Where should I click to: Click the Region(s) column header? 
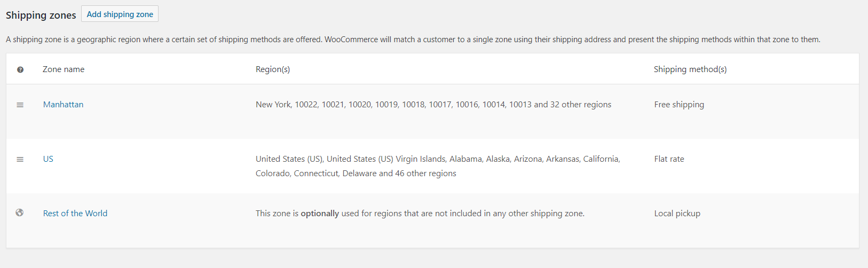(273, 69)
